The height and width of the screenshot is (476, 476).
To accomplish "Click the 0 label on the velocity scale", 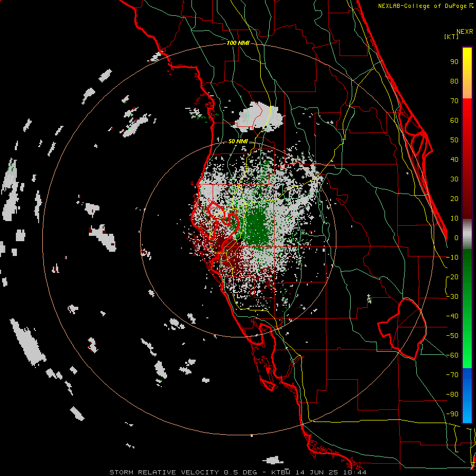I will 456,237.
